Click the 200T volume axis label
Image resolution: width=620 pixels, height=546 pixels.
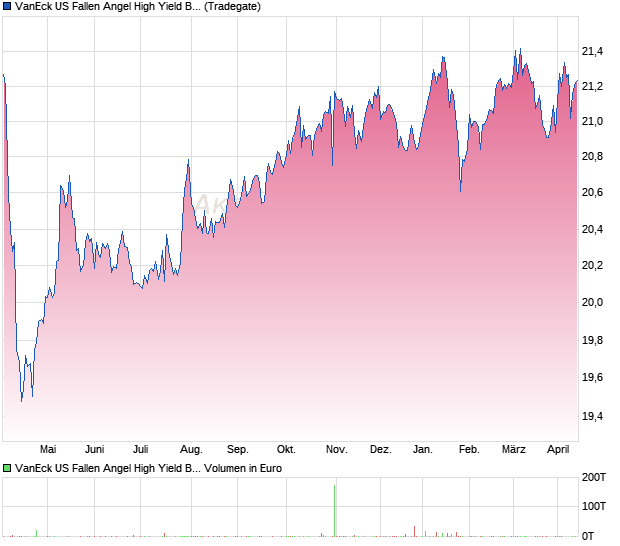(x=593, y=477)
